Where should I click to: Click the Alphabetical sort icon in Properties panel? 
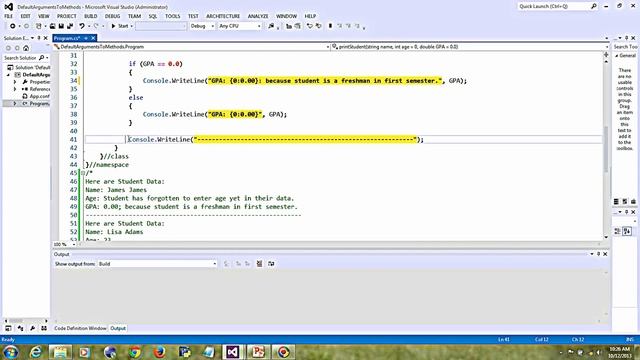[x=627, y=231]
